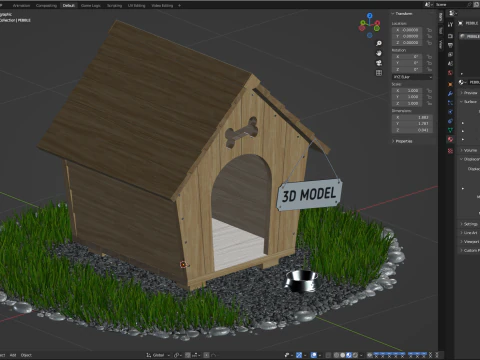Click the Dimensions Y value field
Image resolution: width=480 pixels, height=360 pixels.
pos(412,124)
